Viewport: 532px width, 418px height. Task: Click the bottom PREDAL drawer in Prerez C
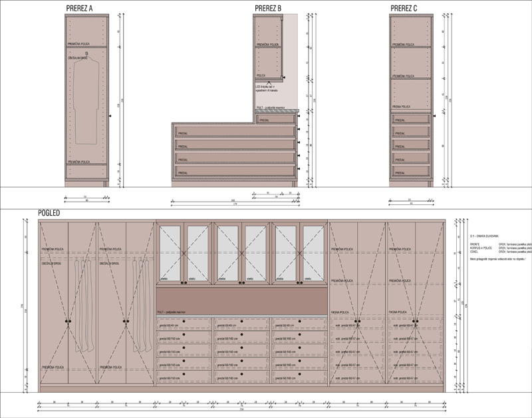click(x=410, y=172)
